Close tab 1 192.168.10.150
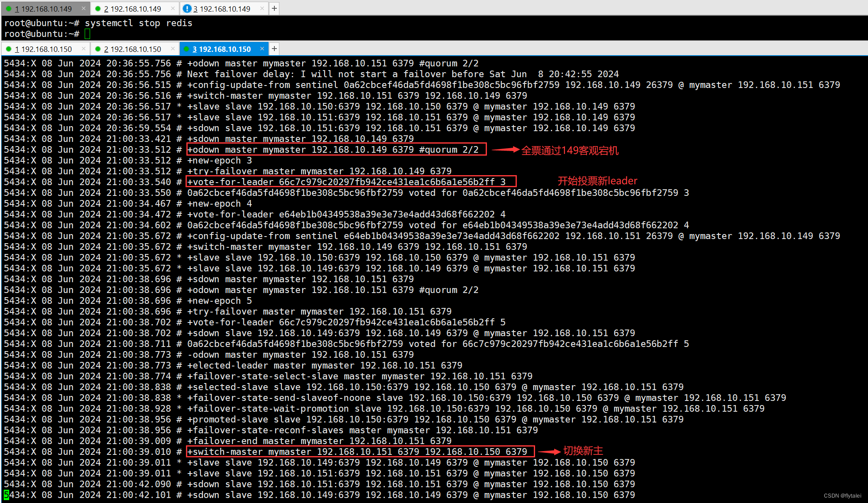This screenshot has width=868, height=503. 83,49
